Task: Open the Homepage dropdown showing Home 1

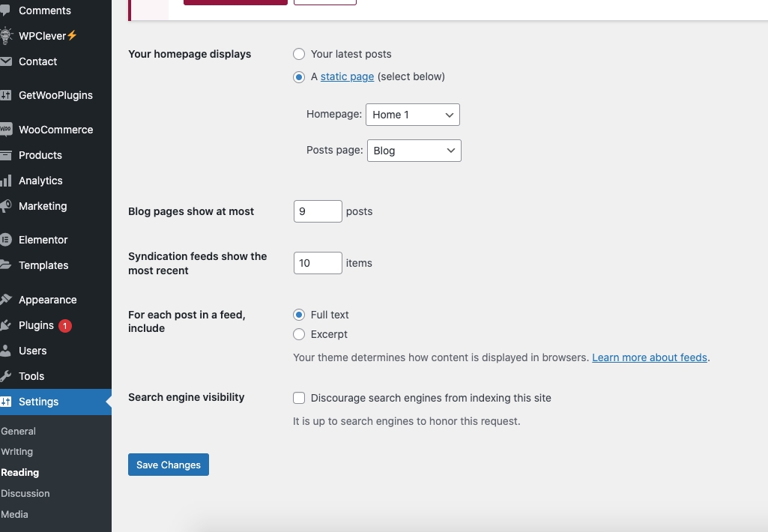Action: [x=412, y=115]
